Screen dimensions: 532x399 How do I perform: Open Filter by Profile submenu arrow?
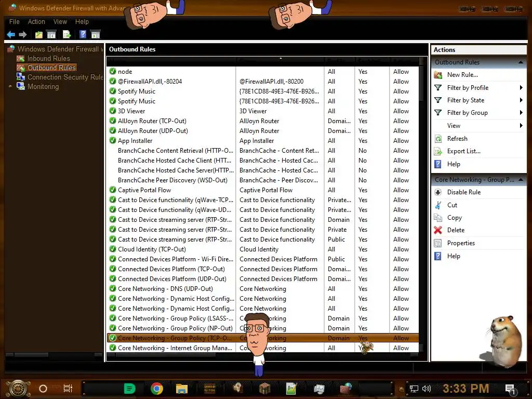(x=521, y=87)
